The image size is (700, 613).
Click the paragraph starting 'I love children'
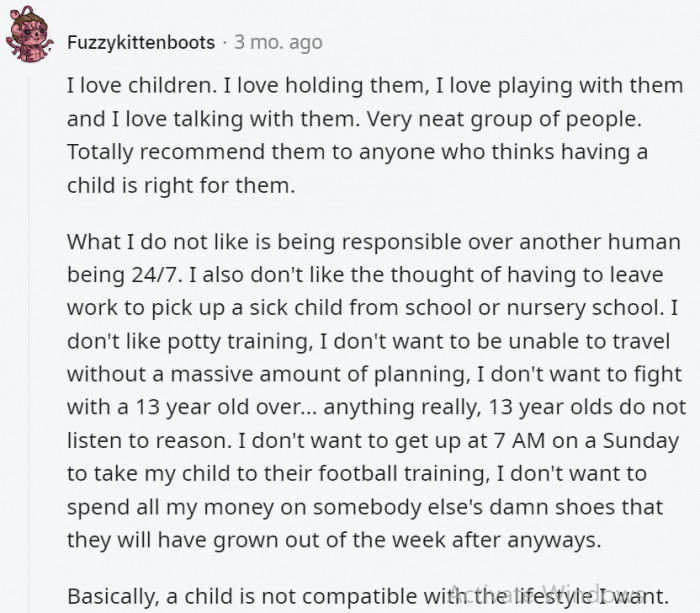coord(375,135)
